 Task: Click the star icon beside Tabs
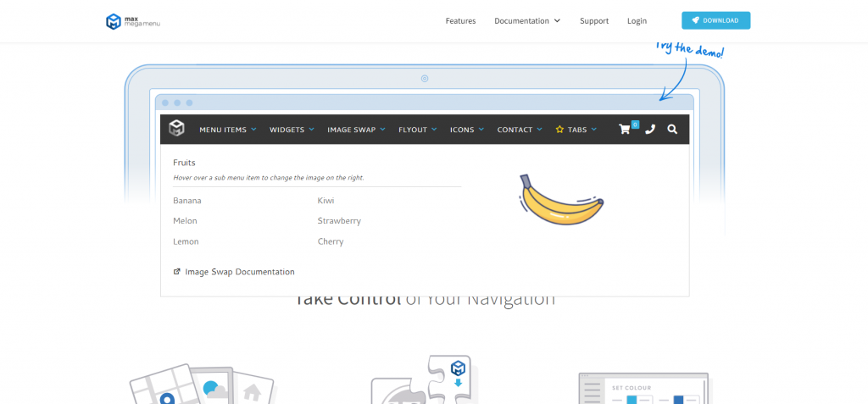[x=559, y=130]
